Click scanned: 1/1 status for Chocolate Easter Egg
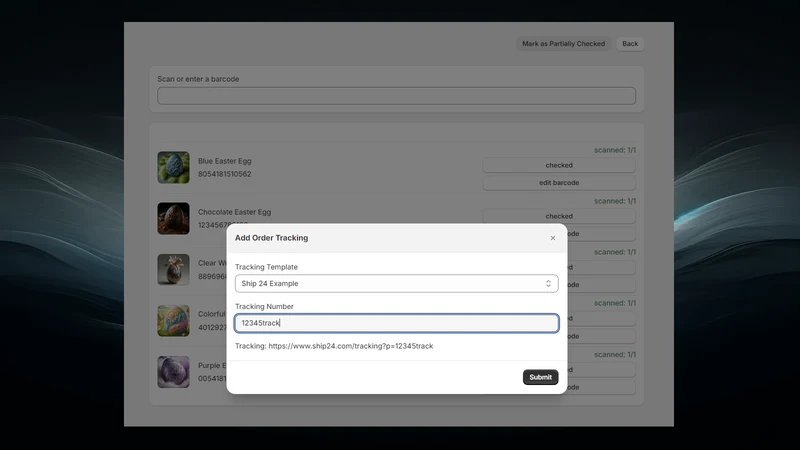The width and height of the screenshot is (800, 450). [615, 201]
